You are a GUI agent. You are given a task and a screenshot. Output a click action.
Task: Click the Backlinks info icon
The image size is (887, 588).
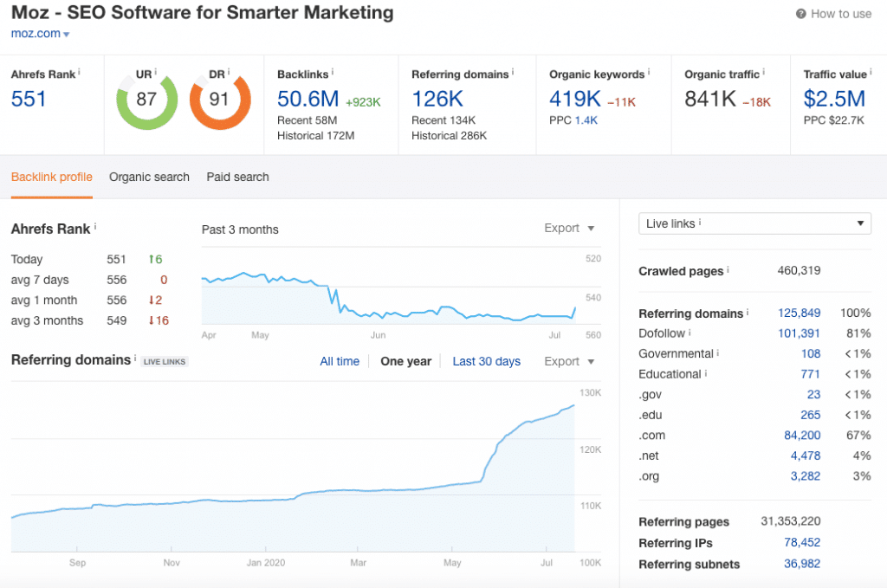point(333,72)
